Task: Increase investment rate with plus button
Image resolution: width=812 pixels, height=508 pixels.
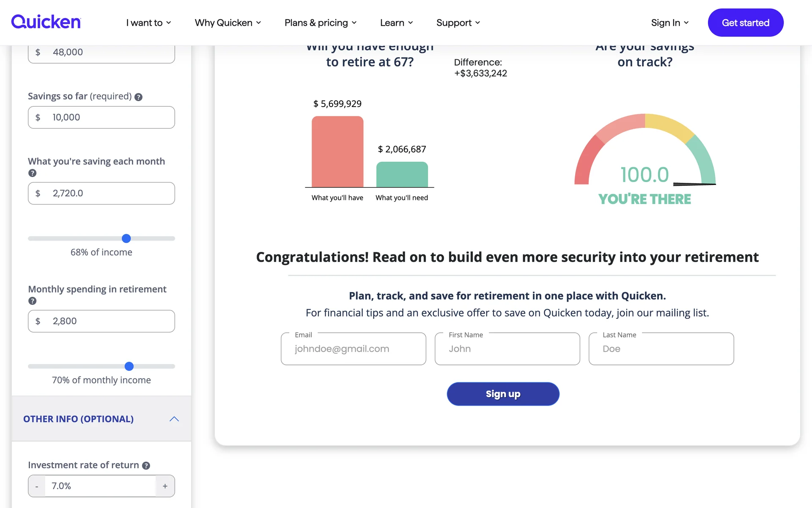Action: pyautogui.click(x=165, y=486)
